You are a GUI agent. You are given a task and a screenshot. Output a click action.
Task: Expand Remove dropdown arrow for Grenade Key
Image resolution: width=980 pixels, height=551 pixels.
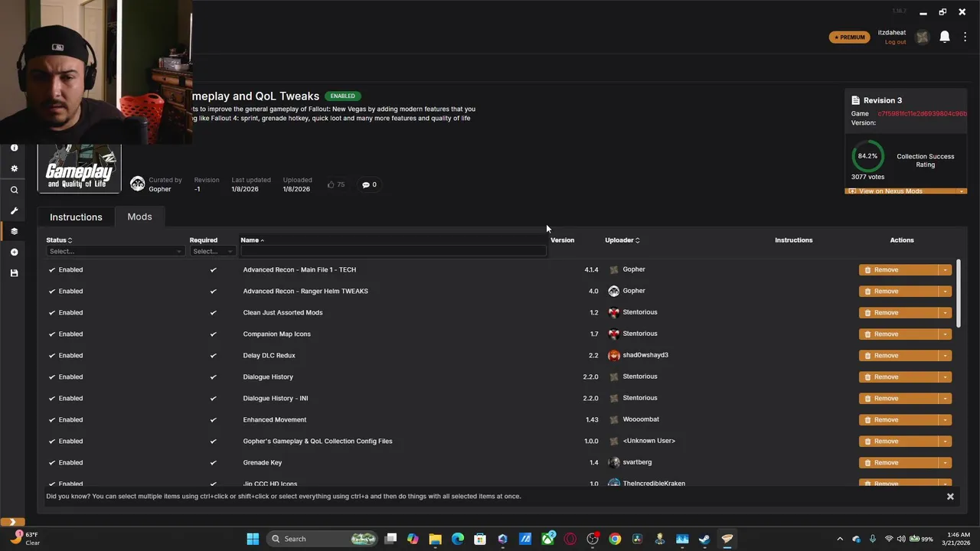[946, 462]
